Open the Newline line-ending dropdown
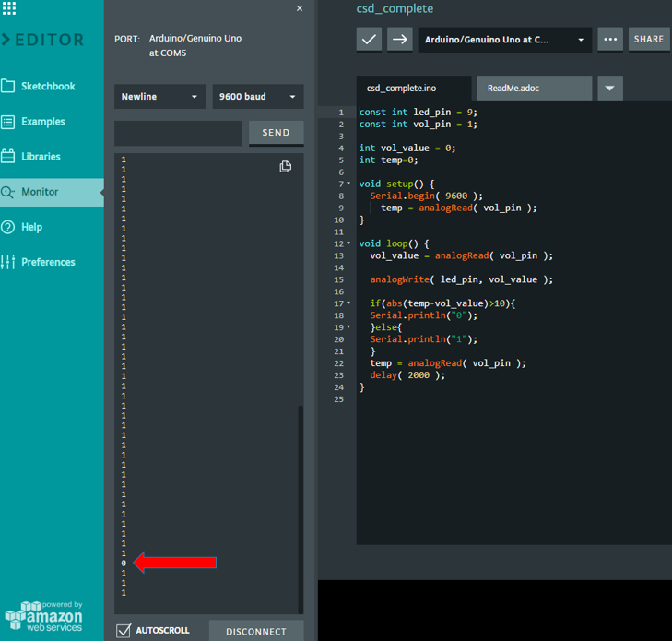Image resolution: width=672 pixels, height=641 pixels. click(159, 97)
